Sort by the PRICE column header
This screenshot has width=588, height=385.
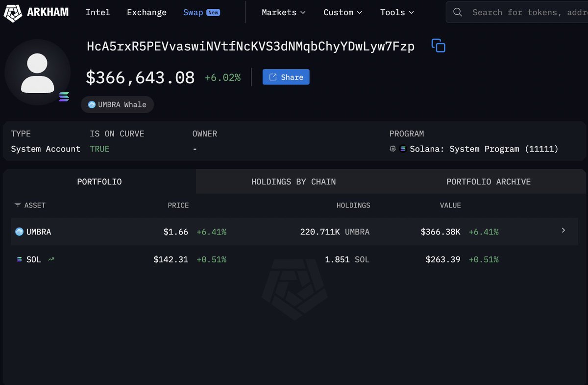178,205
